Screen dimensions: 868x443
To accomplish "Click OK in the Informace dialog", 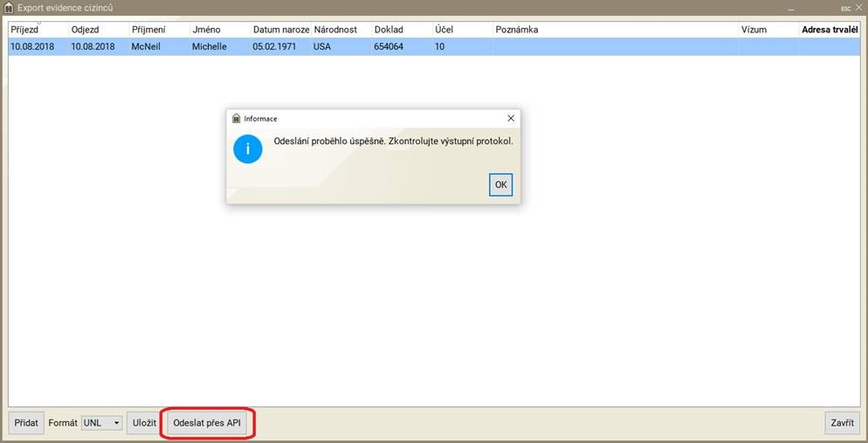I will (x=500, y=184).
